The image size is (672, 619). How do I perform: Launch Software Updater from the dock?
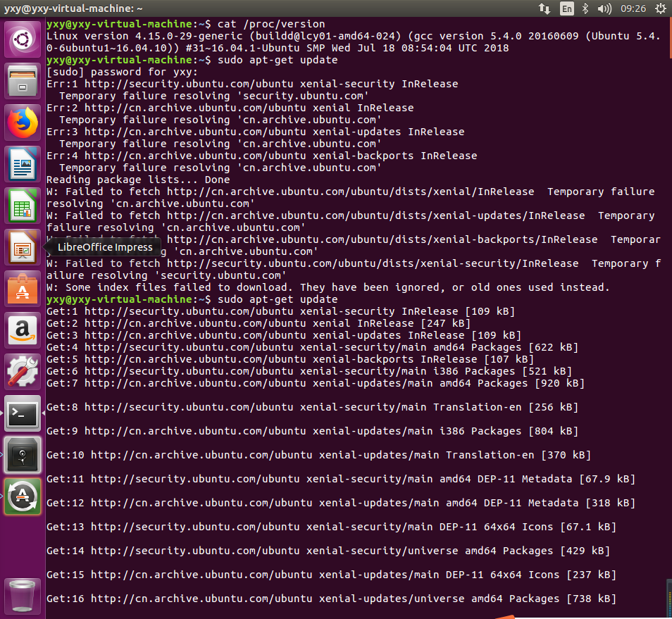click(x=23, y=496)
